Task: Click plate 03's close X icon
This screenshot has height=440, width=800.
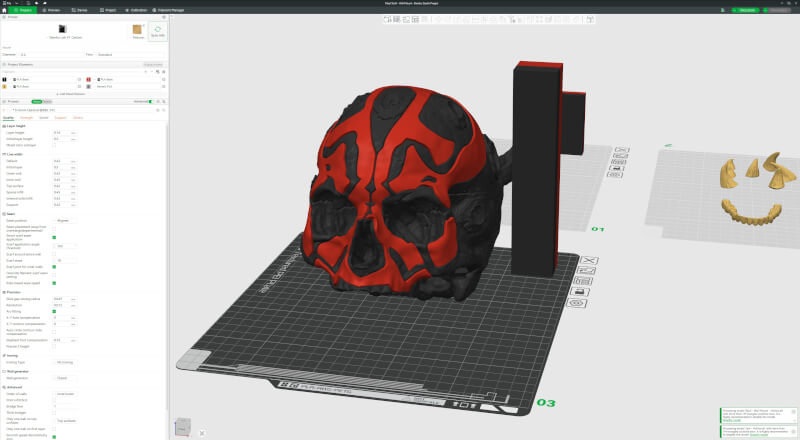Action: click(x=588, y=260)
